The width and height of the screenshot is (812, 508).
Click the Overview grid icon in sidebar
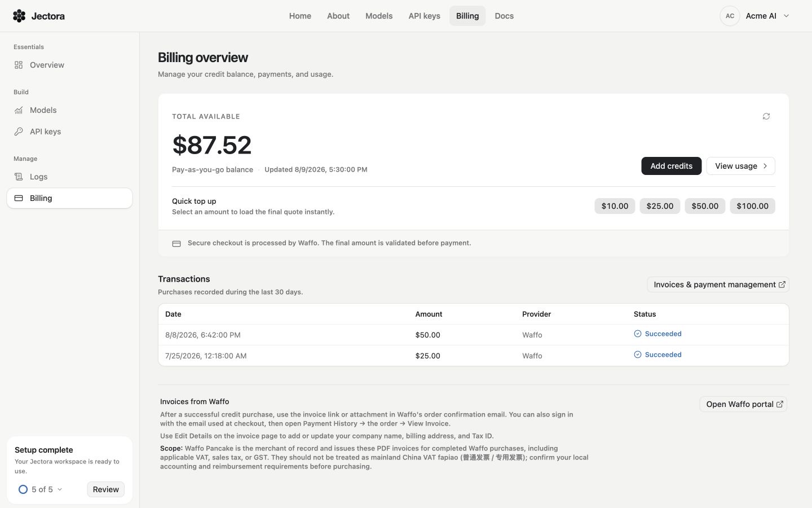(x=19, y=65)
